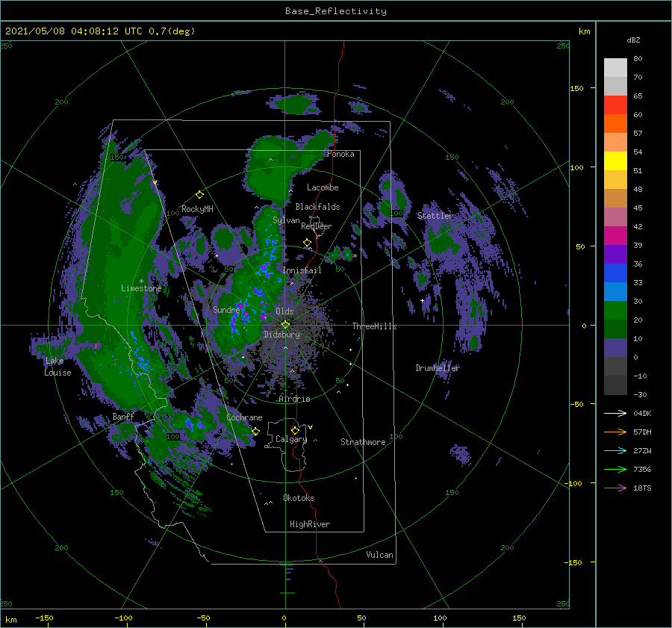Click the Blackfalds town label
Screen dimensions: 672x628
point(317,207)
